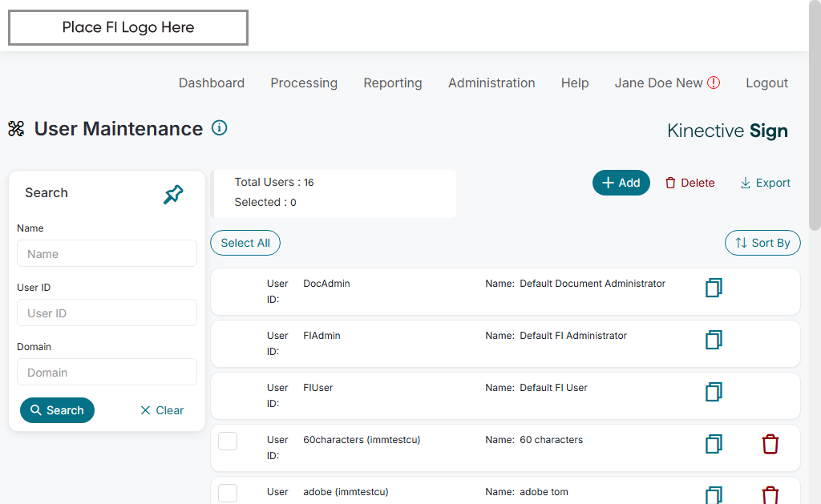Tick the checkbox for 60characters user
Image resolution: width=821 pixels, height=504 pixels.
228,441
